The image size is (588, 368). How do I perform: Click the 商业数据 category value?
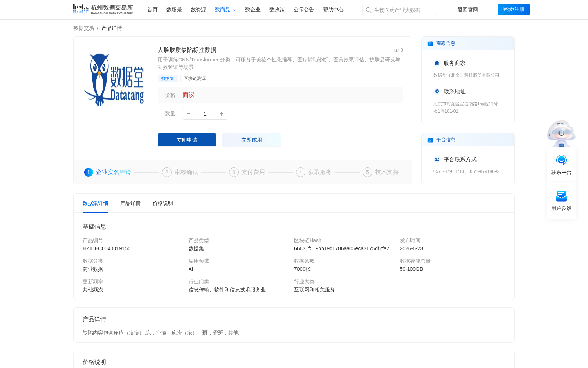[x=93, y=269]
